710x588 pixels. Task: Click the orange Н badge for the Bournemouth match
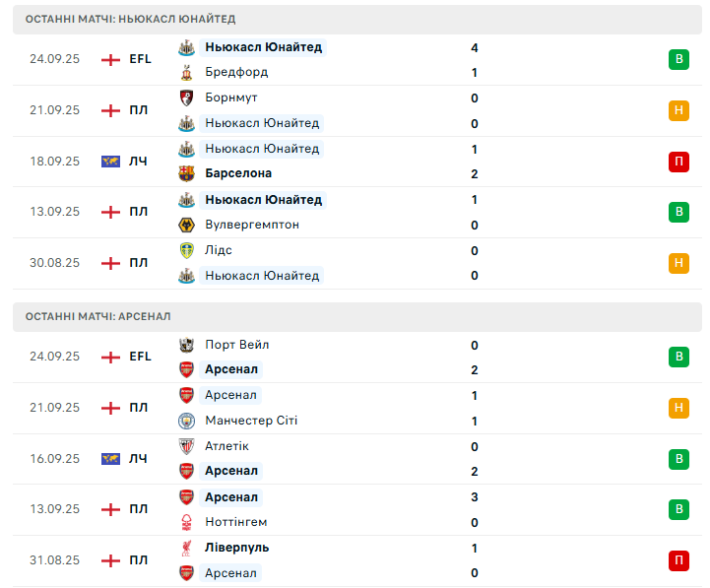pos(678,111)
